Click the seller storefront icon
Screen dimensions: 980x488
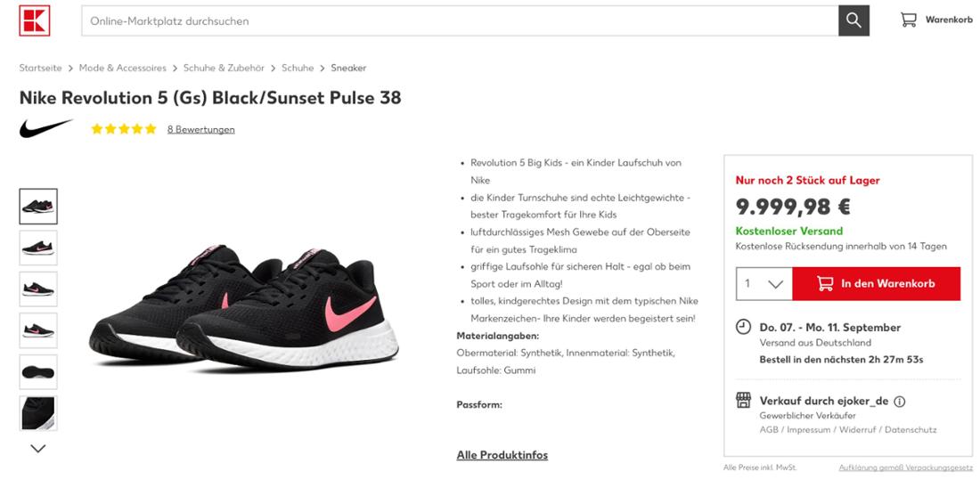[x=743, y=400]
